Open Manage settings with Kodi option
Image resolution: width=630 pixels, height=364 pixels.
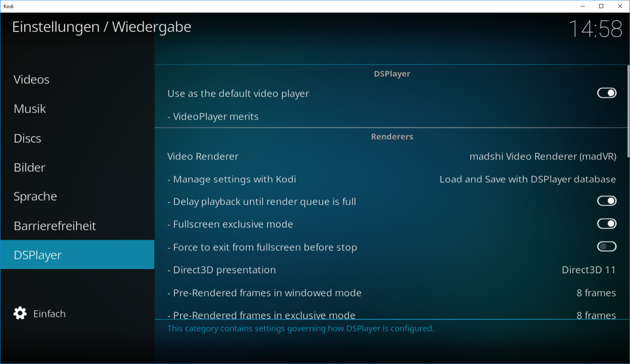pos(392,179)
